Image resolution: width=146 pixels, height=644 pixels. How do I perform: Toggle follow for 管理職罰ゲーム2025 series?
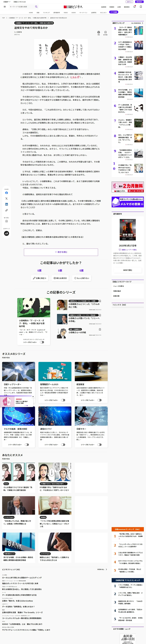click(63, 400)
